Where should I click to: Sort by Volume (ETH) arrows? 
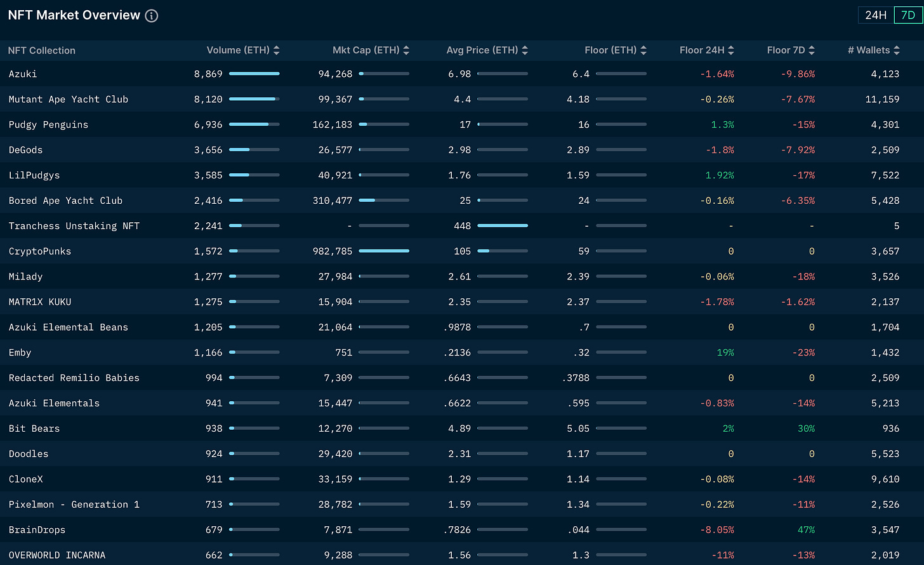pos(277,50)
